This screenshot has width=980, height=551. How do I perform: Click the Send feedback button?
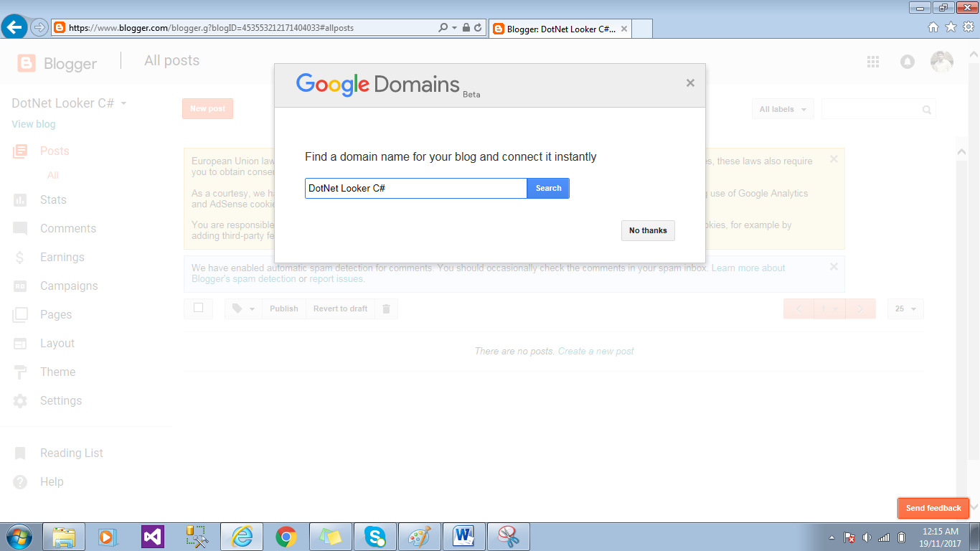[x=933, y=508]
